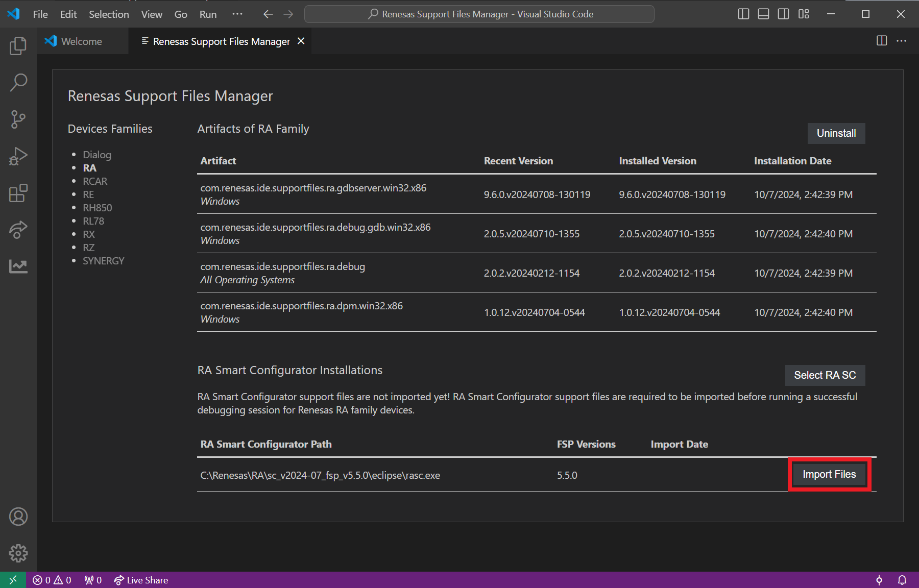Viewport: 919px width, 588px height.
Task: Select the SYNERGY device family
Action: click(x=104, y=261)
